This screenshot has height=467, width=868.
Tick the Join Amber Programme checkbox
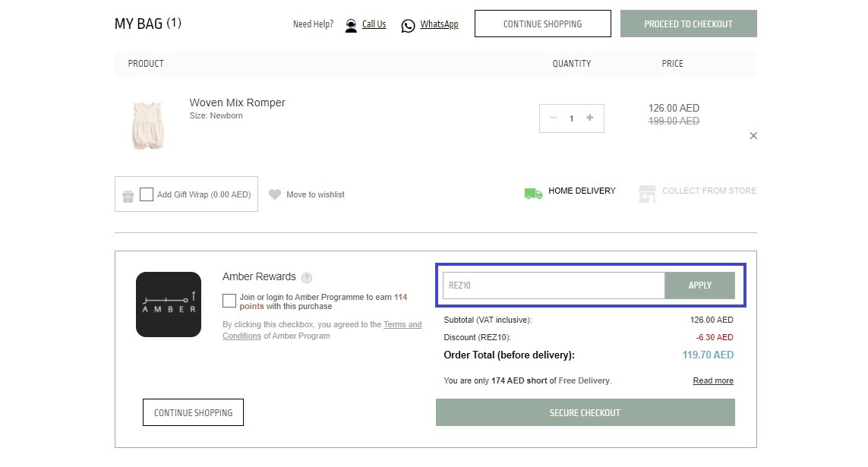[x=229, y=301]
